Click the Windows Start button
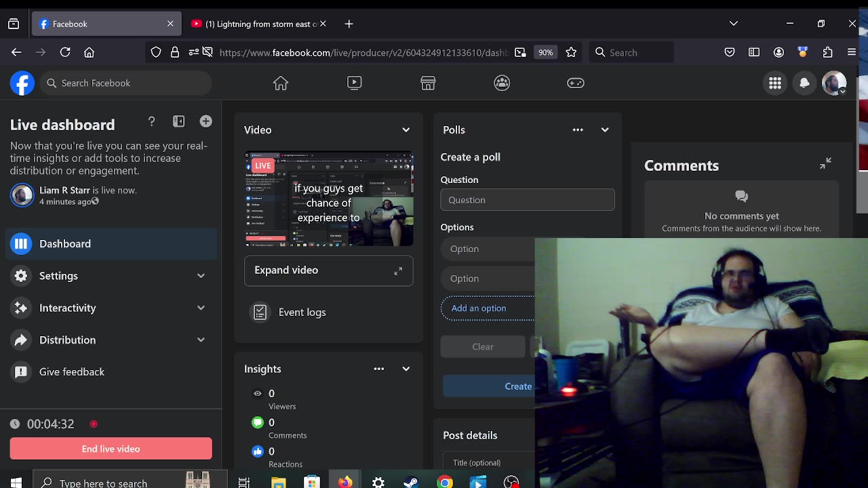868x488 pixels. click(16, 483)
